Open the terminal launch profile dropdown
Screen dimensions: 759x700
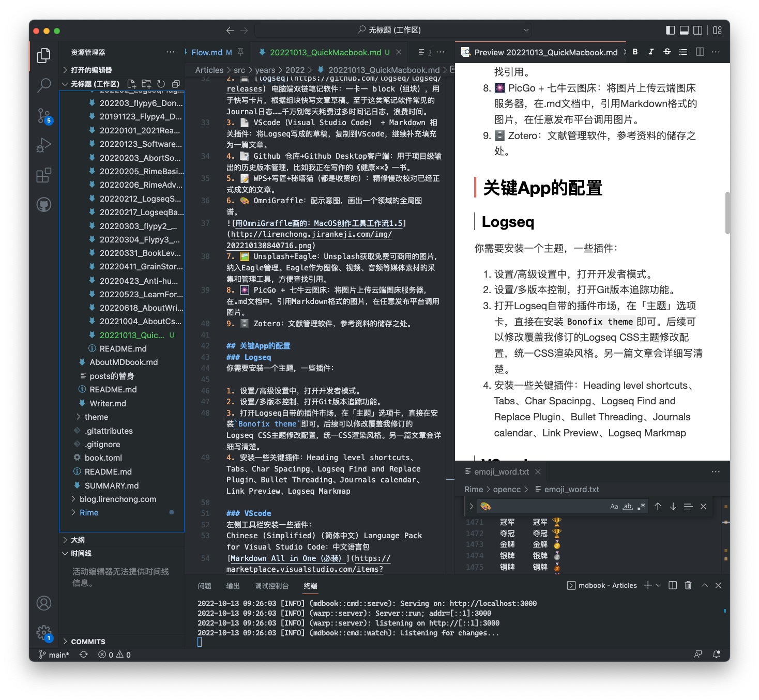658,585
